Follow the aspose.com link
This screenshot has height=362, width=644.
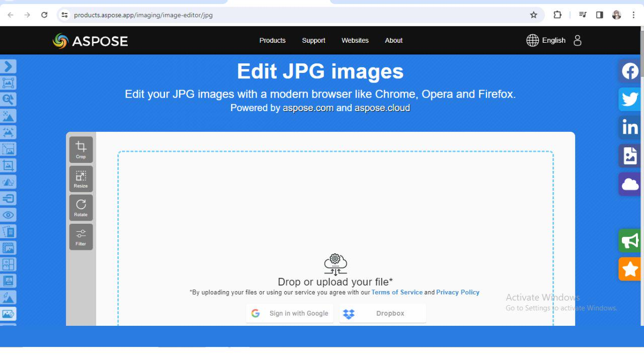click(308, 108)
